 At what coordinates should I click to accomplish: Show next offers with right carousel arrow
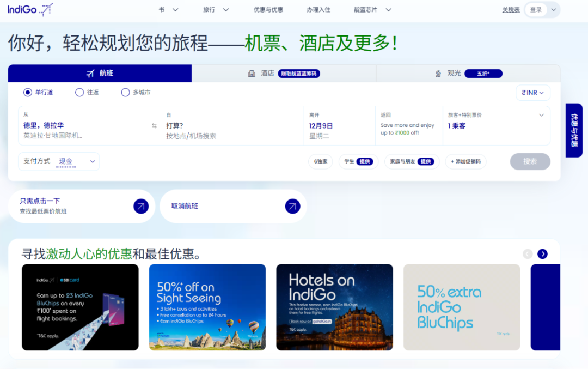(542, 254)
